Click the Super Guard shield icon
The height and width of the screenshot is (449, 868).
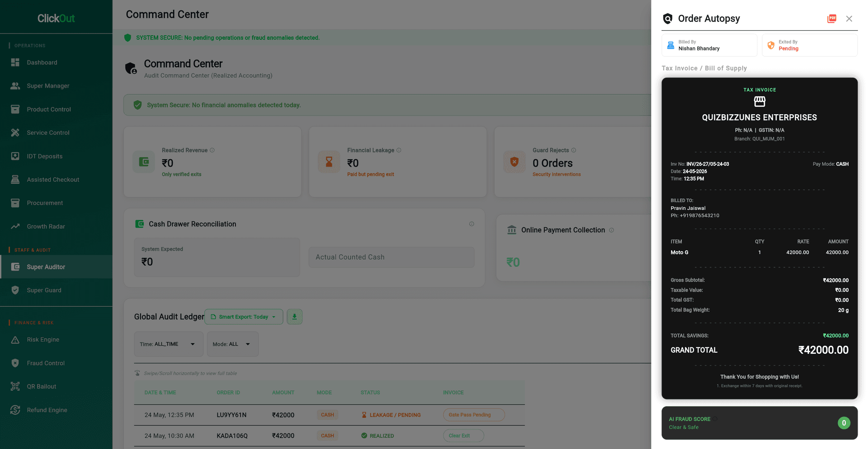click(15, 290)
